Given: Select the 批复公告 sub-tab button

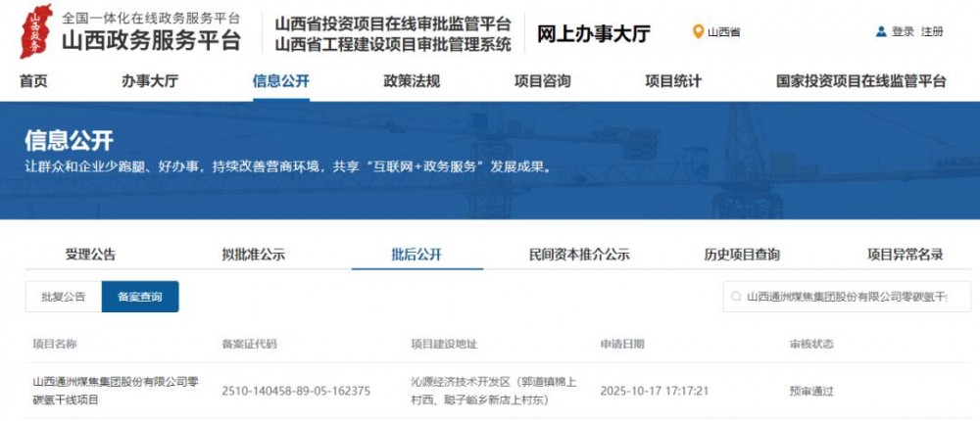Looking at the screenshot, I should (64, 297).
